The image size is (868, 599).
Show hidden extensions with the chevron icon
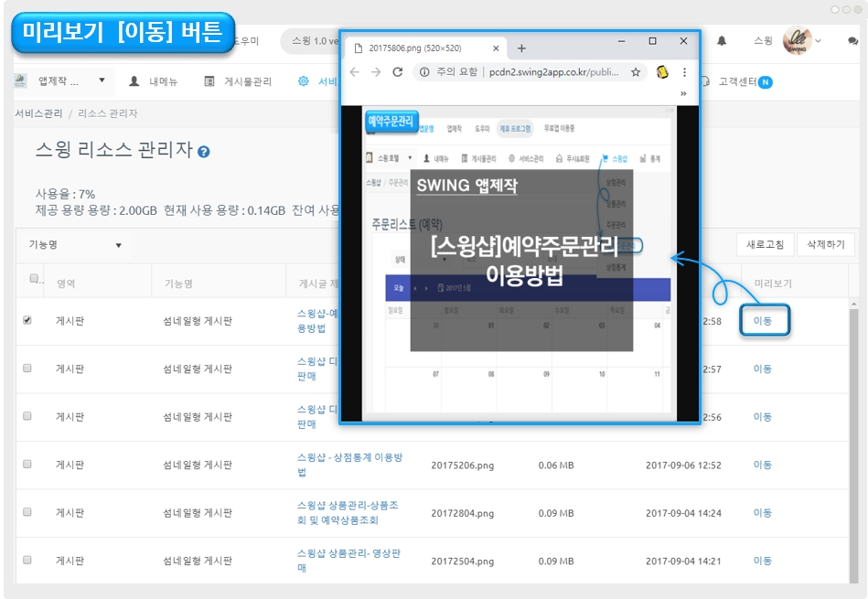click(682, 92)
